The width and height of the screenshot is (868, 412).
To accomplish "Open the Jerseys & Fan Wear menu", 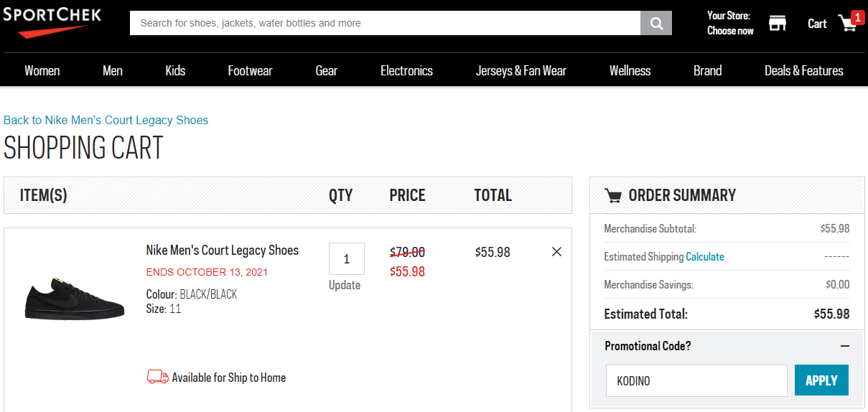I will [521, 70].
